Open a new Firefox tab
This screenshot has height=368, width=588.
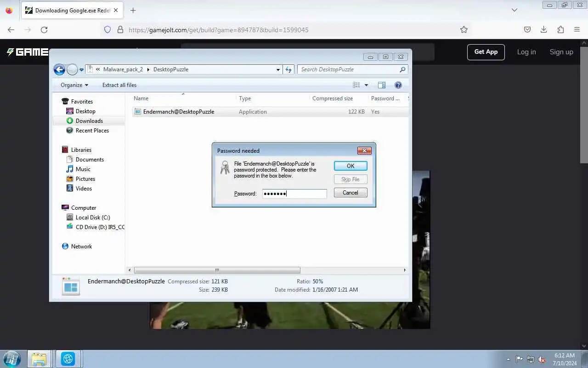pyautogui.click(x=133, y=10)
